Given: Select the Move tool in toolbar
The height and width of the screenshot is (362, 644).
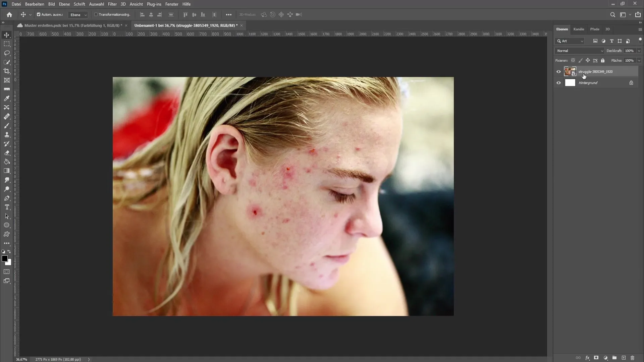Looking at the screenshot, I should pos(7,35).
